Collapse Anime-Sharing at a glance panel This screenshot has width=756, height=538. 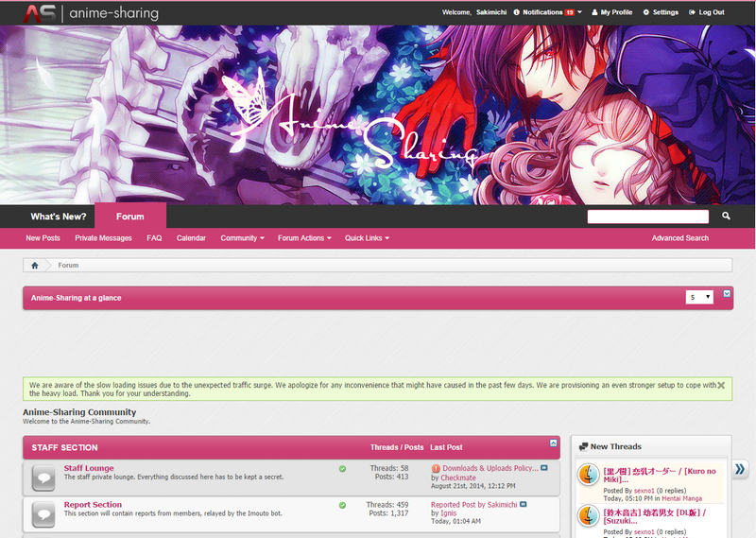[x=727, y=294]
